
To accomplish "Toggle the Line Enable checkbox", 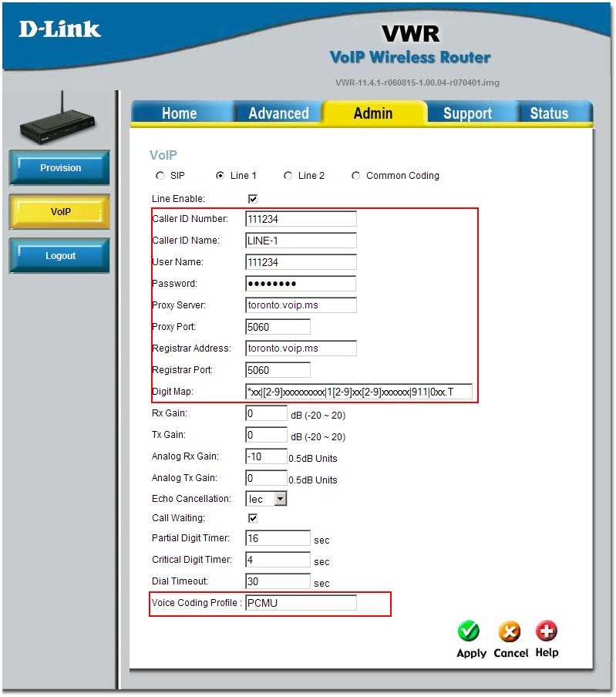I will click(x=253, y=199).
